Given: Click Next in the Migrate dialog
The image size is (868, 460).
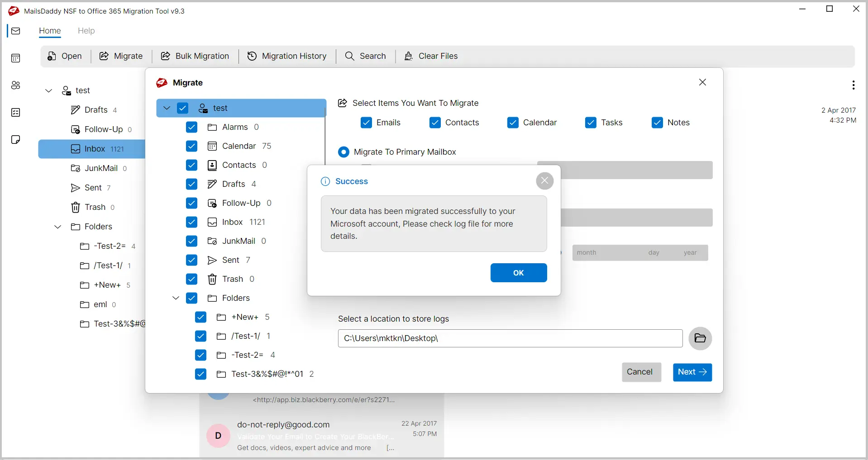Looking at the screenshot, I should click(692, 372).
